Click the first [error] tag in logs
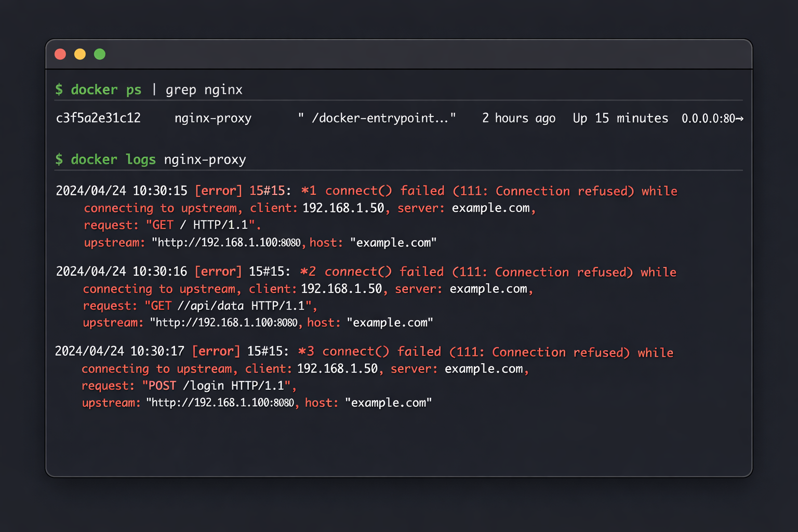798x532 pixels. click(x=218, y=191)
